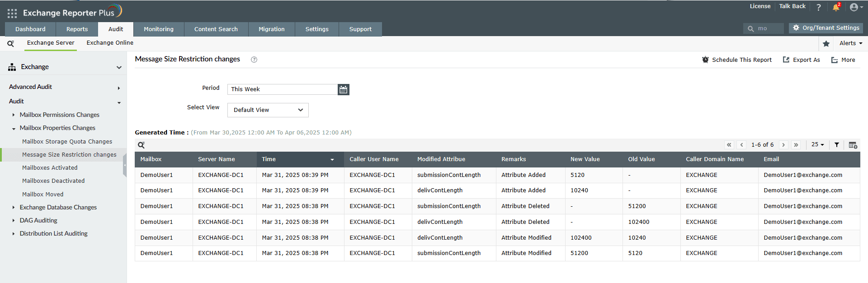Click the Org/Tenant Settings gear button
This screenshot has width=868, height=283.
(x=826, y=28)
